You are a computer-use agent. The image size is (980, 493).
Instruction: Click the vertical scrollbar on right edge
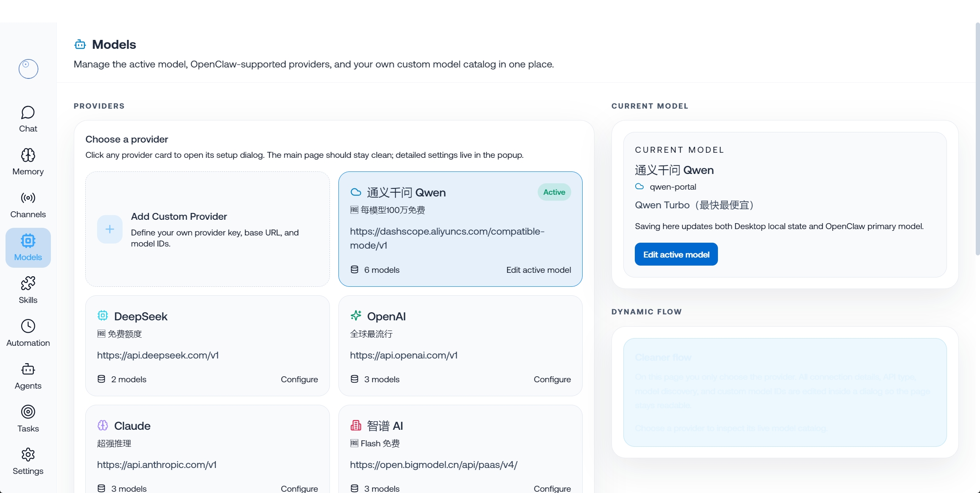(x=977, y=140)
